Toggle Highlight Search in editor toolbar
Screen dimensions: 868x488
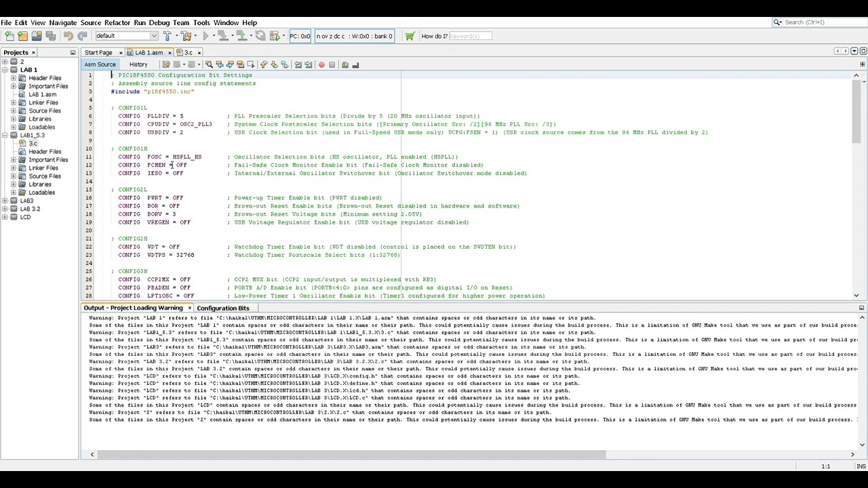pos(240,64)
